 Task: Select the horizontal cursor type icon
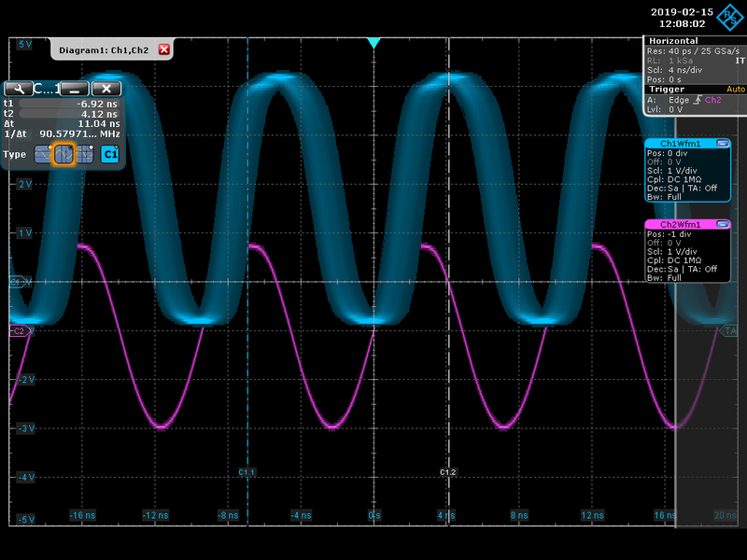tap(43, 155)
